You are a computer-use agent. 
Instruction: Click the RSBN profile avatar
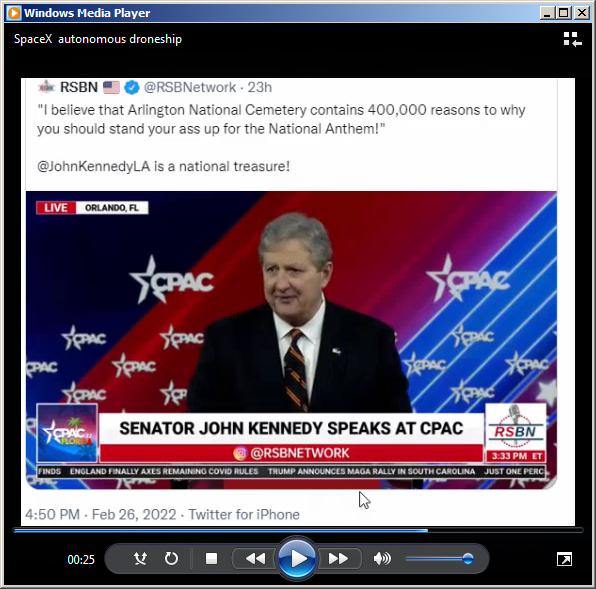point(47,87)
